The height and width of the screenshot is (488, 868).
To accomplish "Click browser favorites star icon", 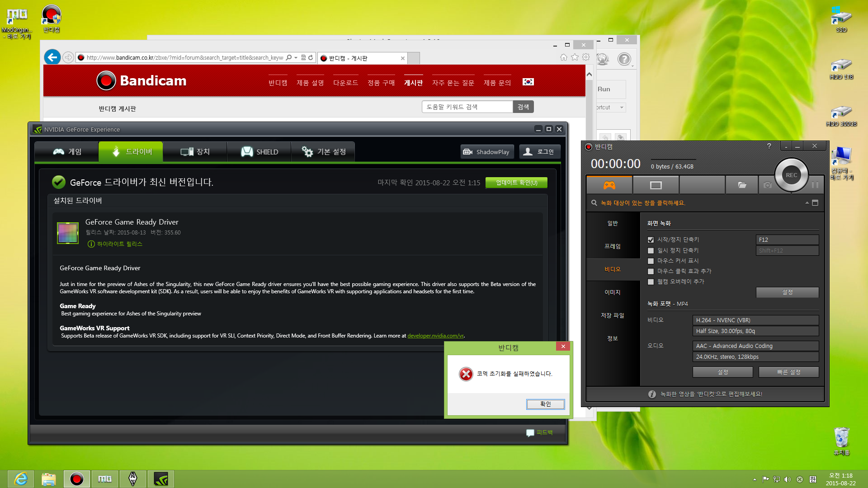I will [575, 57].
